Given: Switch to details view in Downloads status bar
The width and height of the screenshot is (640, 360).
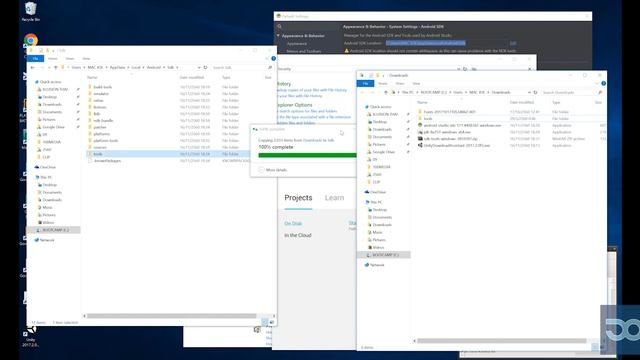Looking at the screenshot, I should coord(595,347).
